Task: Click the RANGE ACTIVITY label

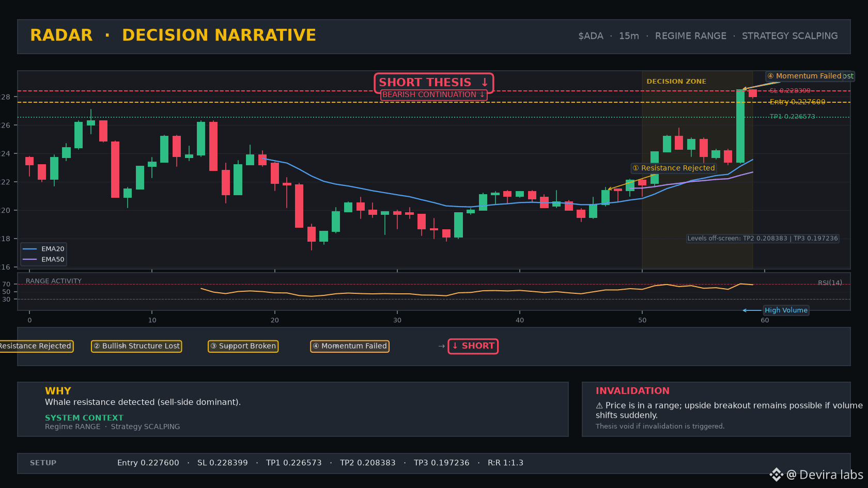Action: tap(54, 281)
